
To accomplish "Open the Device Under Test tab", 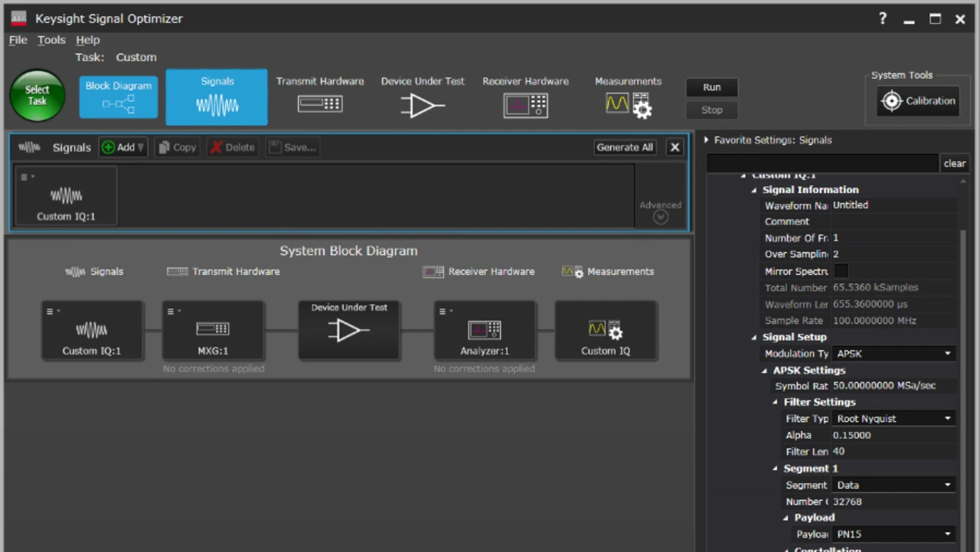I will 423,96.
